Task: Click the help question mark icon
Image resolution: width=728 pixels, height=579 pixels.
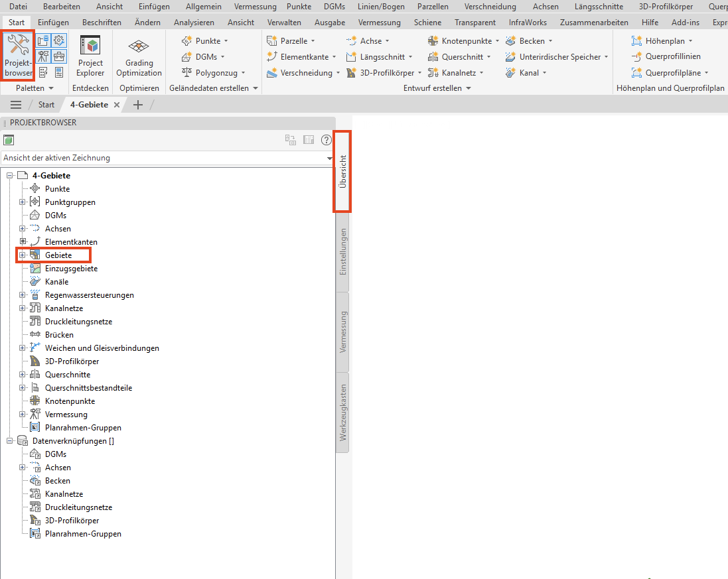Action: (327, 140)
